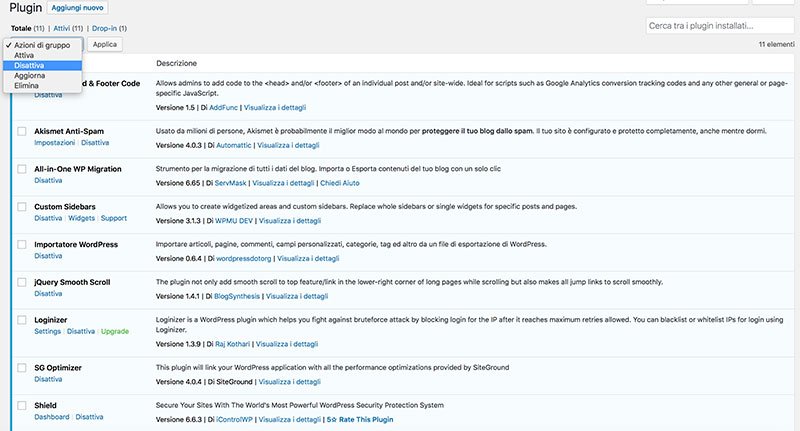This screenshot has width=800, height=431.
Task: Open the Shield 'Dashboard' link
Action: 51,416
